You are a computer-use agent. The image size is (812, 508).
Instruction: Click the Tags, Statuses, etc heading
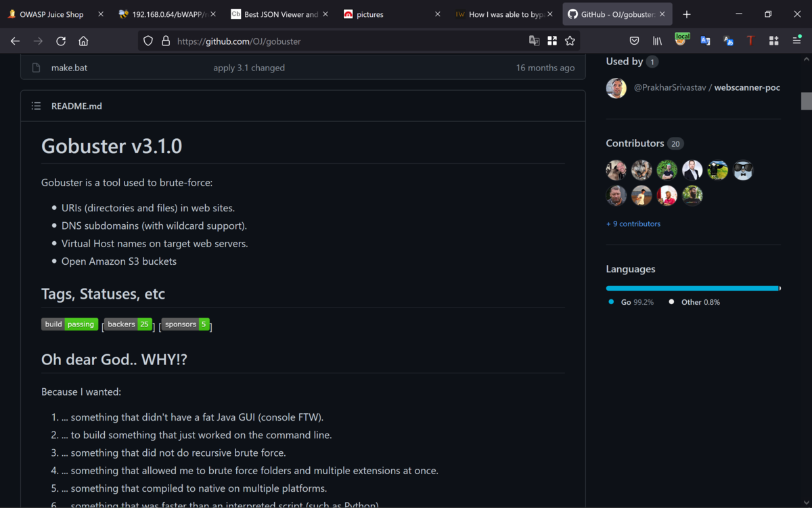click(103, 294)
